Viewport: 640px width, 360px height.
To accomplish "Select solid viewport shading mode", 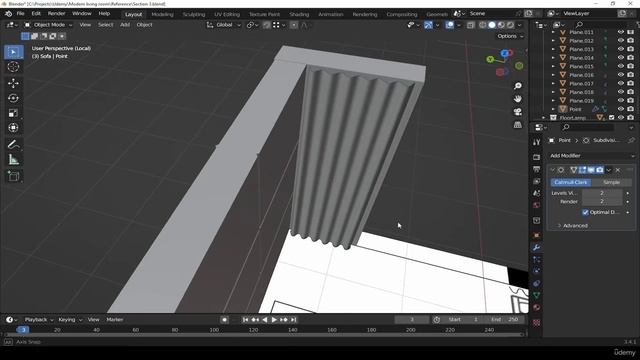I will [x=492, y=25].
